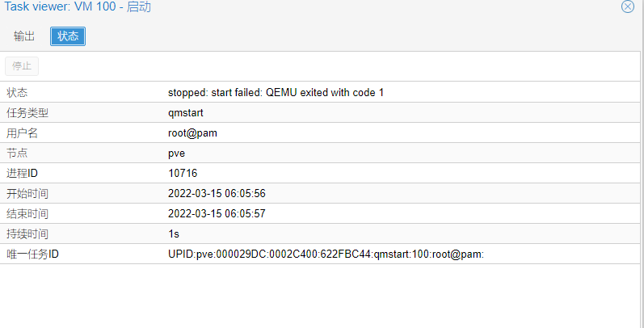Click the UPID unique task ID string
This screenshot has width=644, height=328.
tap(326, 254)
